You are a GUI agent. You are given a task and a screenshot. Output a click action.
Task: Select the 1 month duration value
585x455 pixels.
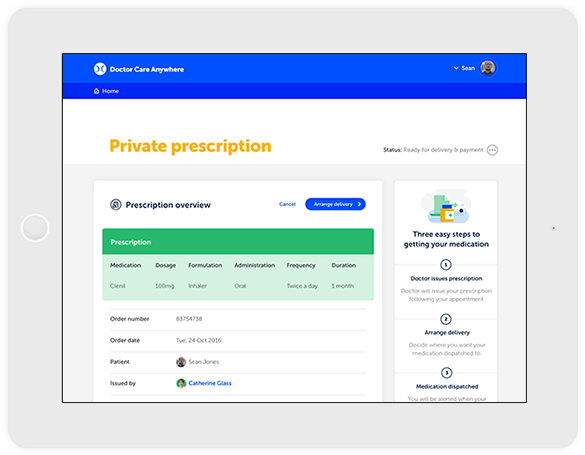[342, 286]
